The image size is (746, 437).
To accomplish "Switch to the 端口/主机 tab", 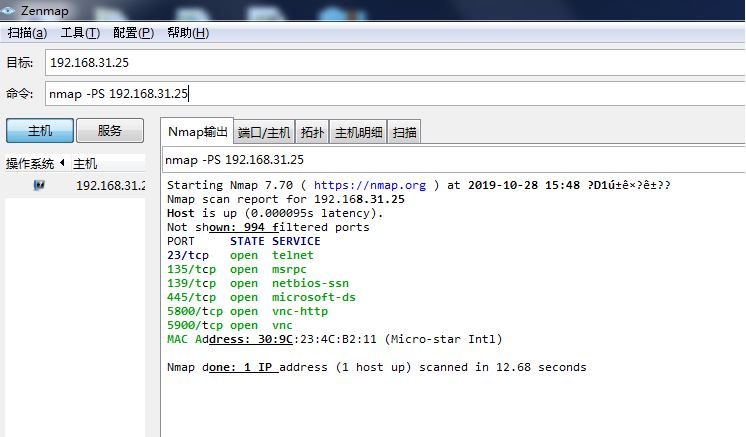I will point(264,132).
